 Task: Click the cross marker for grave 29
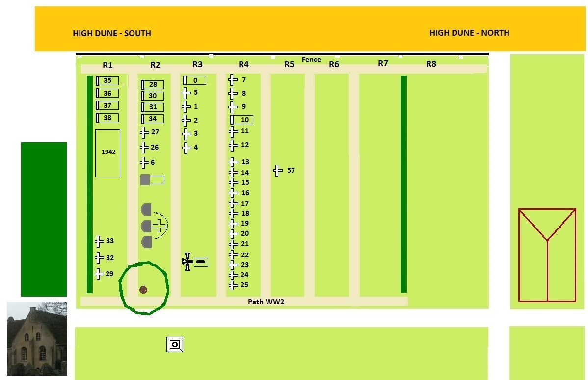pos(99,274)
